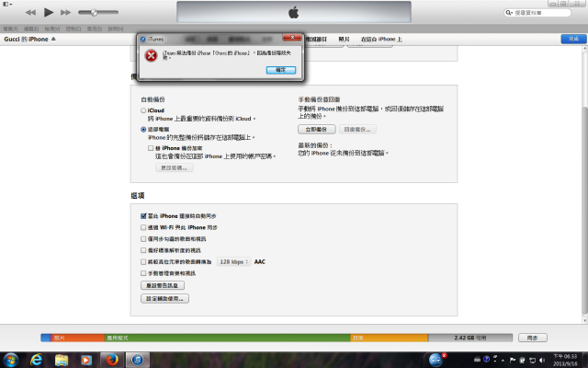Click the blue Done button

[573, 39]
